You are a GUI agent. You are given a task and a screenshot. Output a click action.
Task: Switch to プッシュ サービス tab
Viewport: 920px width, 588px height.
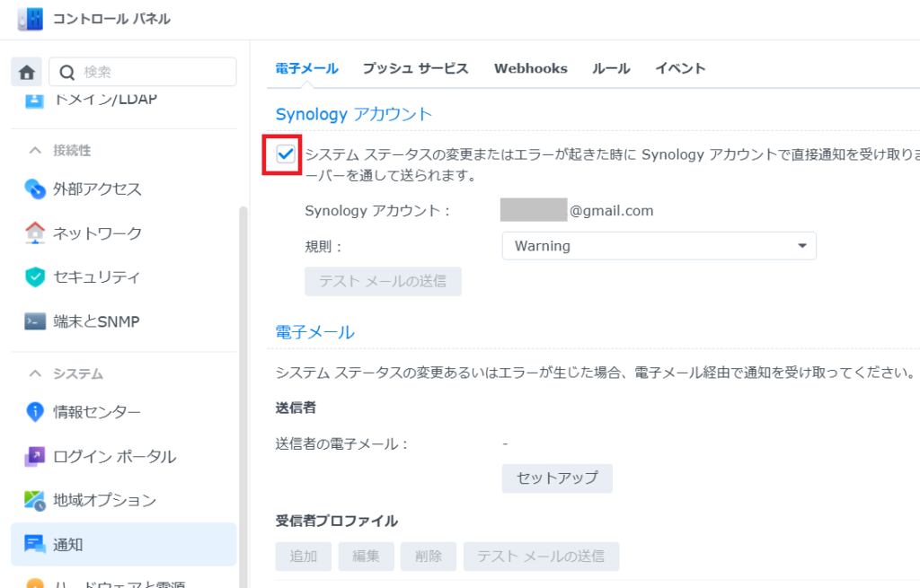pos(415,68)
